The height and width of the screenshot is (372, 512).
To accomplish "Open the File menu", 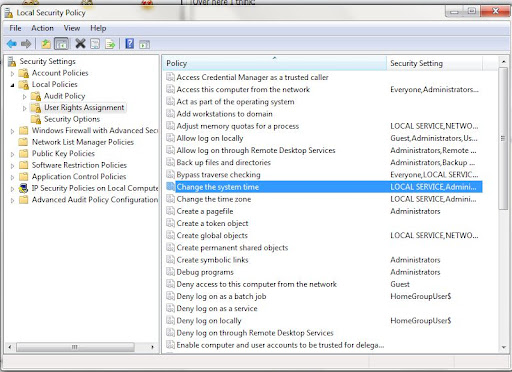I will (x=15, y=28).
